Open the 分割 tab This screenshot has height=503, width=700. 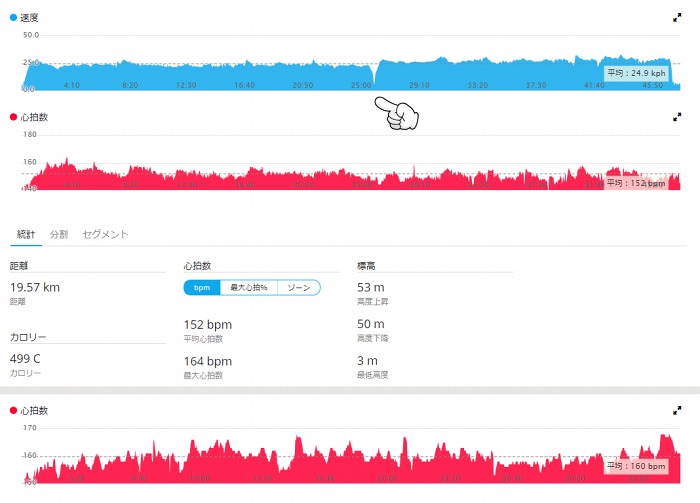59,234
